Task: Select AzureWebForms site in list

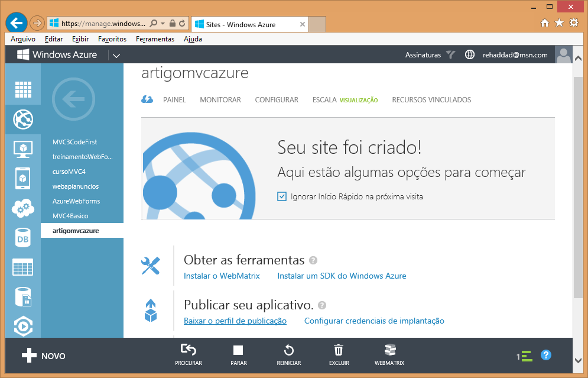Action: (82, 201)
